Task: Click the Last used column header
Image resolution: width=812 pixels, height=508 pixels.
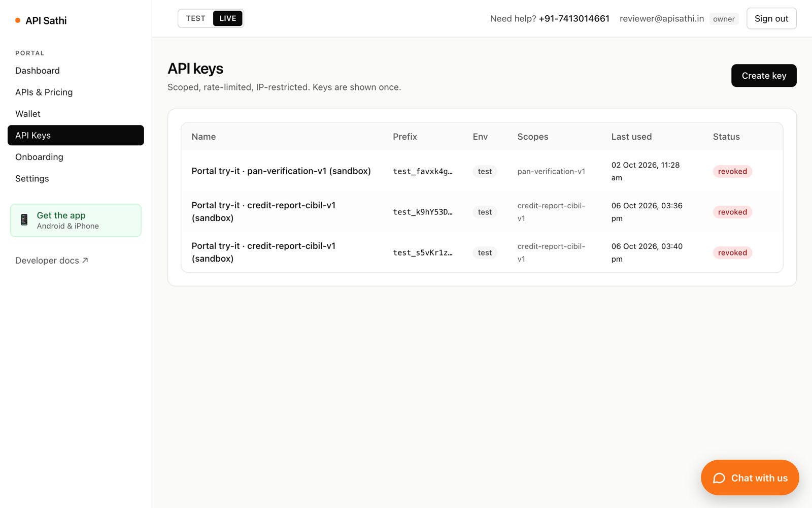Action: (x=631, y=137)
